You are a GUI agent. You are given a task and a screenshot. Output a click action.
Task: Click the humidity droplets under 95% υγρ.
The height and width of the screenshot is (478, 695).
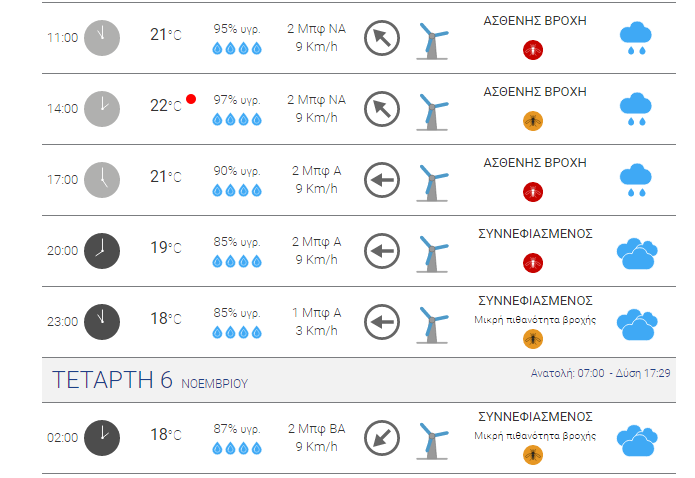coord(237,48)
